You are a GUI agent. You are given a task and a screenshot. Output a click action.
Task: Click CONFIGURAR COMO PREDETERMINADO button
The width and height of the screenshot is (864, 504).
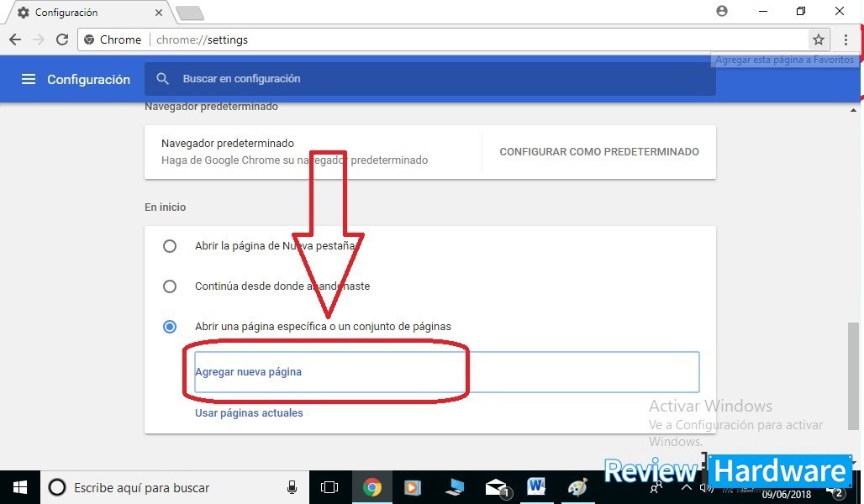click(599, 151)
